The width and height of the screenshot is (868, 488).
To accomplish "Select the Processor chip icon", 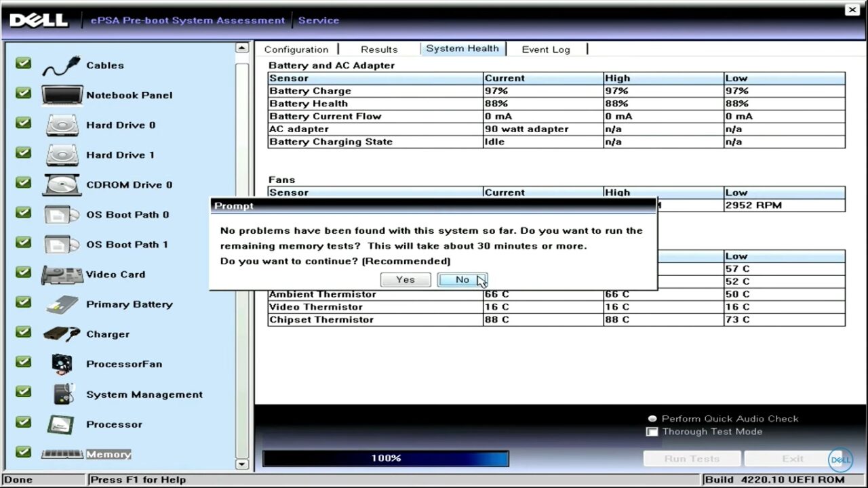I will click(62, 424).
